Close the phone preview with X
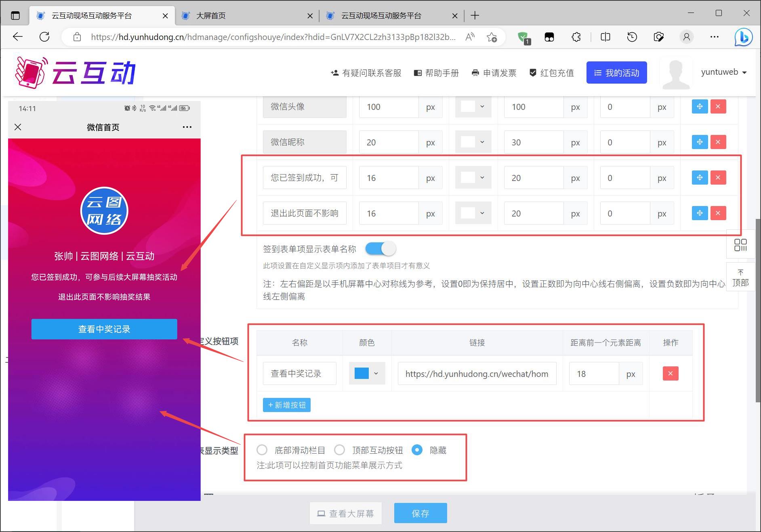This screenshot has width=761, height=532. pyautogui.click(x=18, y=127)
